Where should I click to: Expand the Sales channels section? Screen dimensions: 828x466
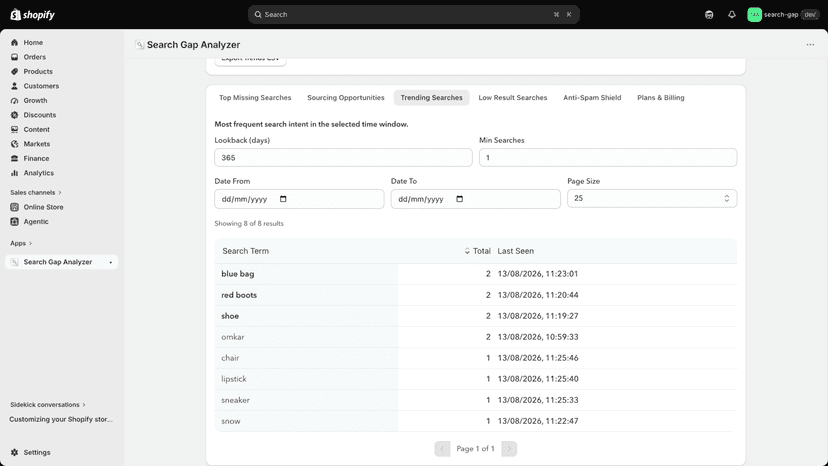pyautogui.click(x=36, y=192)
